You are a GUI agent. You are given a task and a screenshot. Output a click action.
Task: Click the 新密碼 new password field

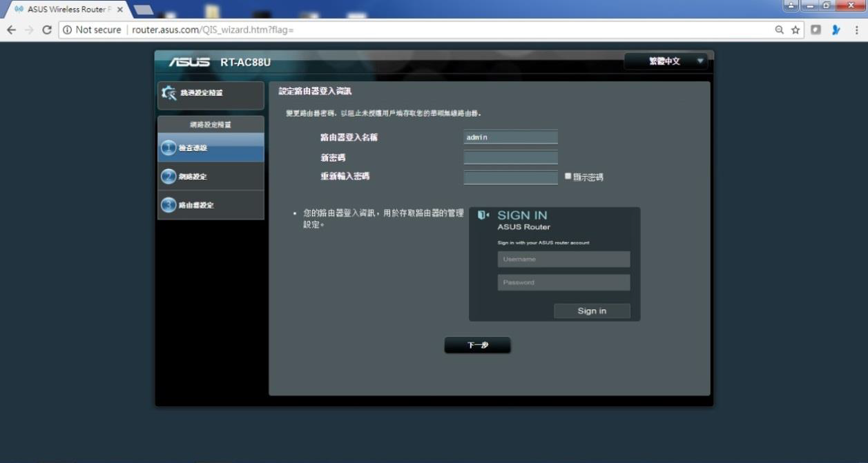(x=510, y=157)
